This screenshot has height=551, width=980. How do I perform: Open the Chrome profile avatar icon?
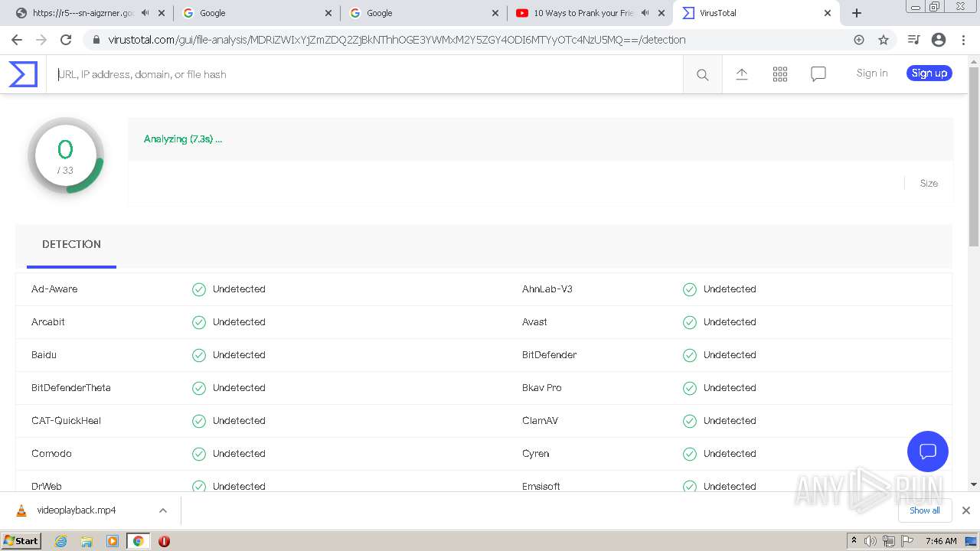coord(939,40)
